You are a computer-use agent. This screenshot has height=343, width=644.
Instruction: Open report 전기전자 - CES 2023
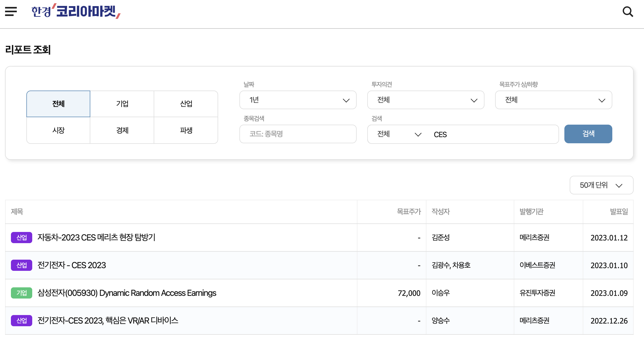(x=72, y=265)
